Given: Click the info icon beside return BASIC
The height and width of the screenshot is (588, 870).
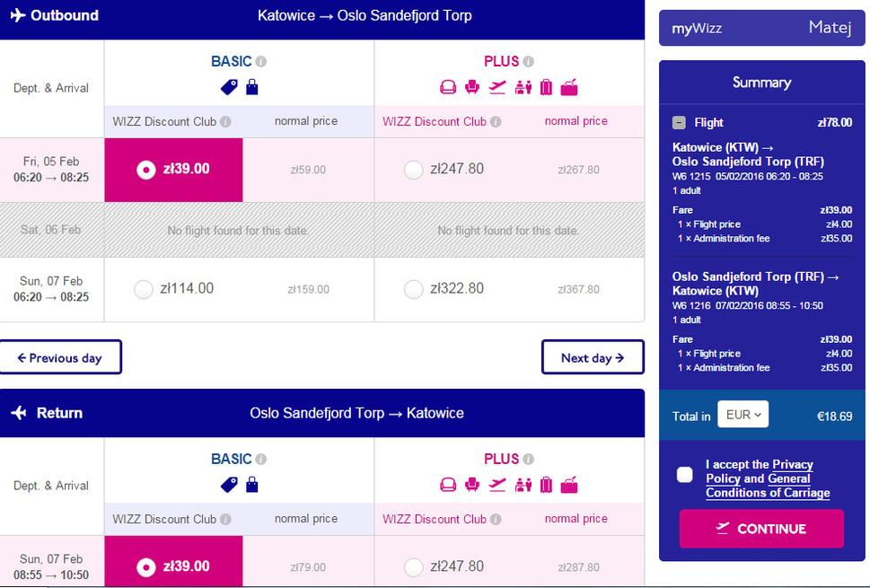Looking at the screenshot, I should point(260,460).
